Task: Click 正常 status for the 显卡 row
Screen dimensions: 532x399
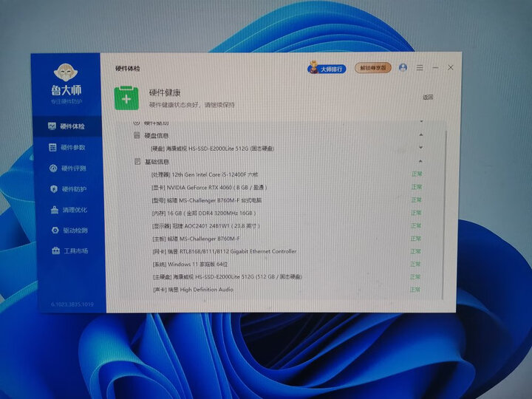Action: point(416,187)
